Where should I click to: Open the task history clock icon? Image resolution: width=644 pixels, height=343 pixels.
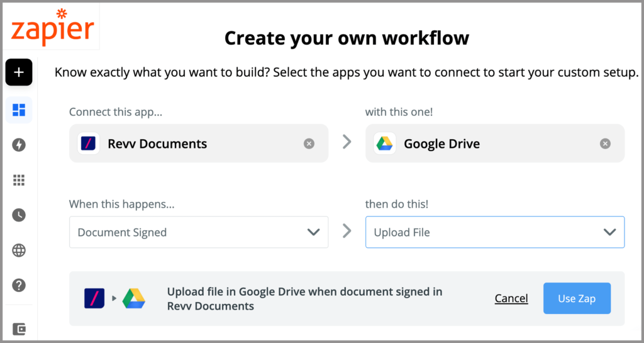click(19, 215)
